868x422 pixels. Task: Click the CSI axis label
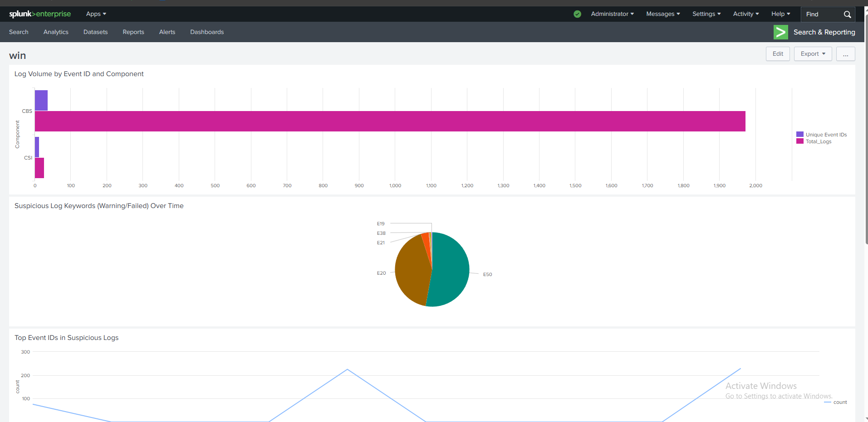point(28,158)
